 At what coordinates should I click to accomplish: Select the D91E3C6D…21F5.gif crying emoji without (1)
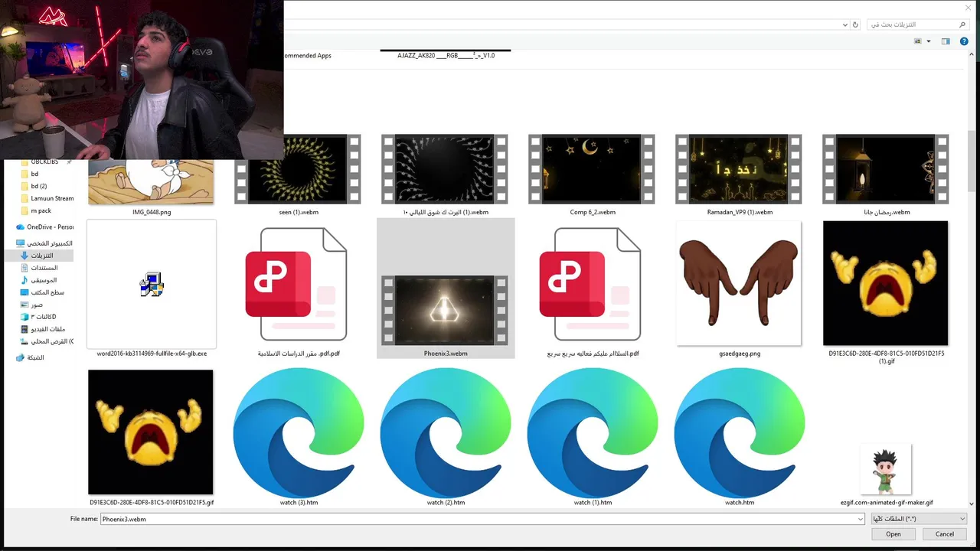pos(151,432)
